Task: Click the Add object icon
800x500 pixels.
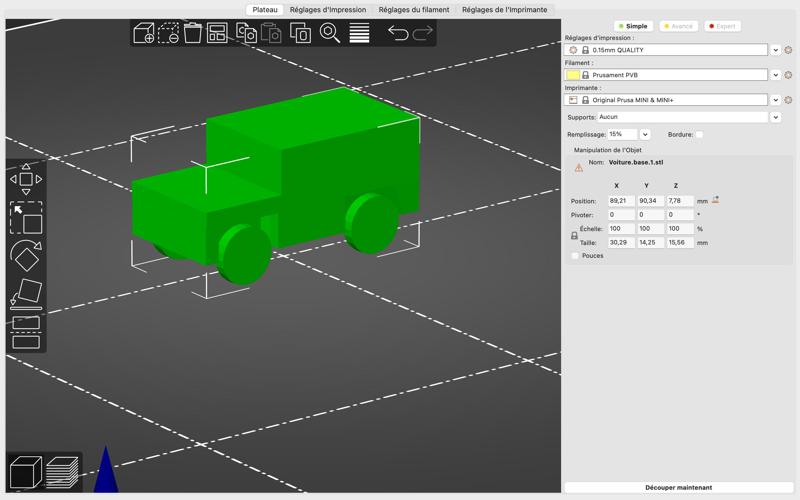Action: (x=144, y=33)
